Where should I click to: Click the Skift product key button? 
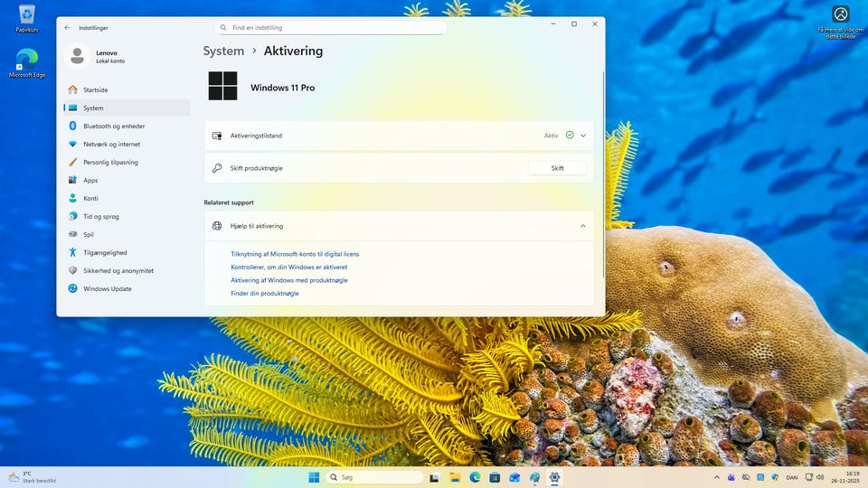[557, 168]
